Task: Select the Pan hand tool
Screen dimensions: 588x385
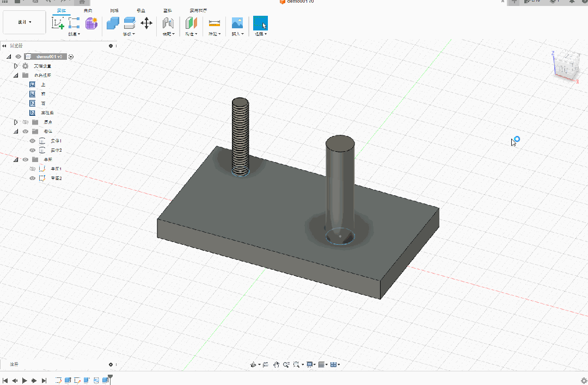Action: 277,364
